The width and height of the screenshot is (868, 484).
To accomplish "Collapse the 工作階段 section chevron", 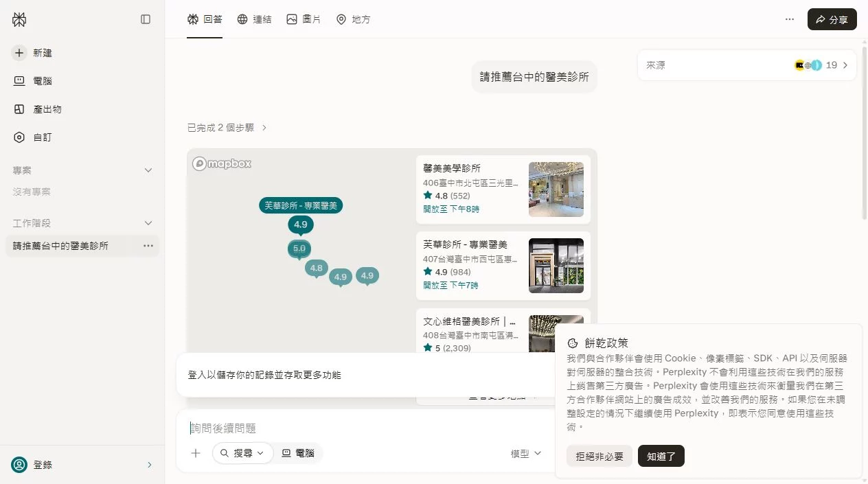I will click(148, 223).
